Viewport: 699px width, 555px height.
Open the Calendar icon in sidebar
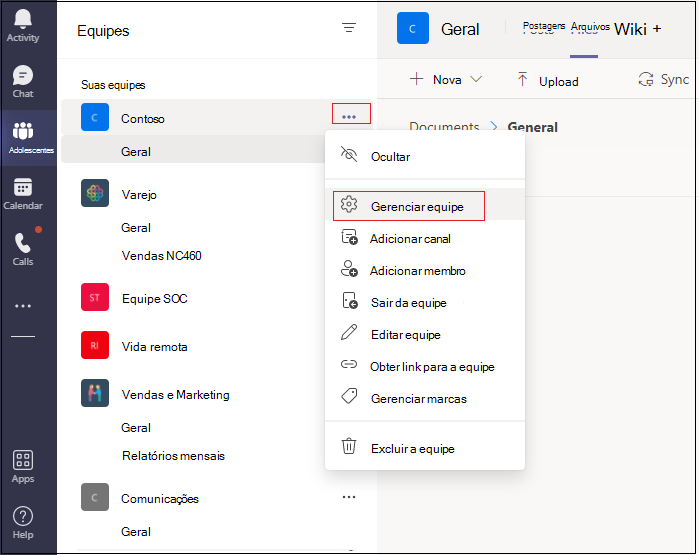pyautogui.click(x=23, y=187)
